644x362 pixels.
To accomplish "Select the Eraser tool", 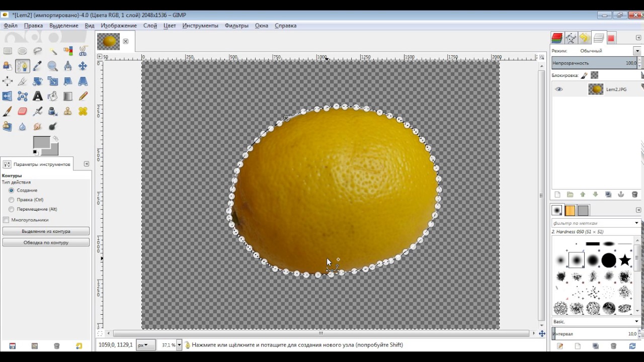I will point(23,111).
